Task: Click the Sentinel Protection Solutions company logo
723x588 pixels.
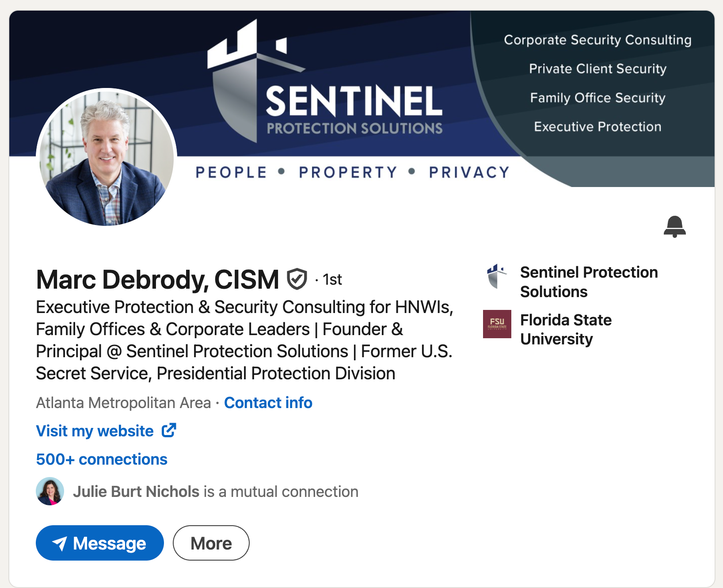Action: 497,276
